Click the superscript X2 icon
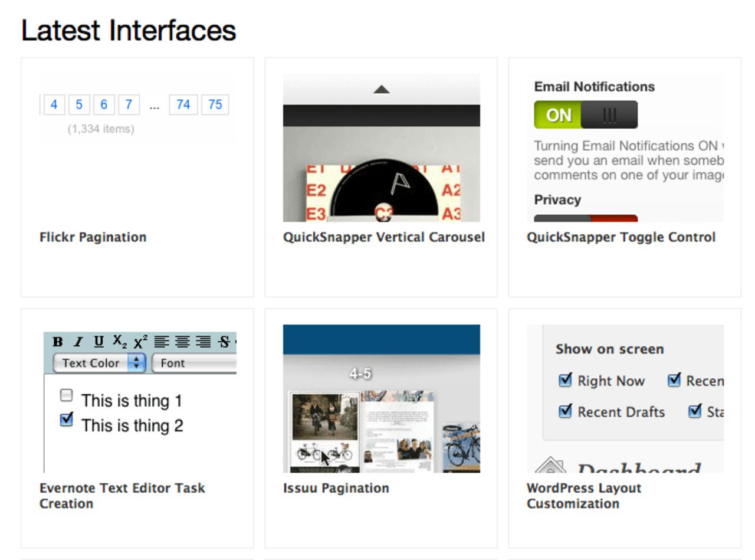 click(140, 342)
